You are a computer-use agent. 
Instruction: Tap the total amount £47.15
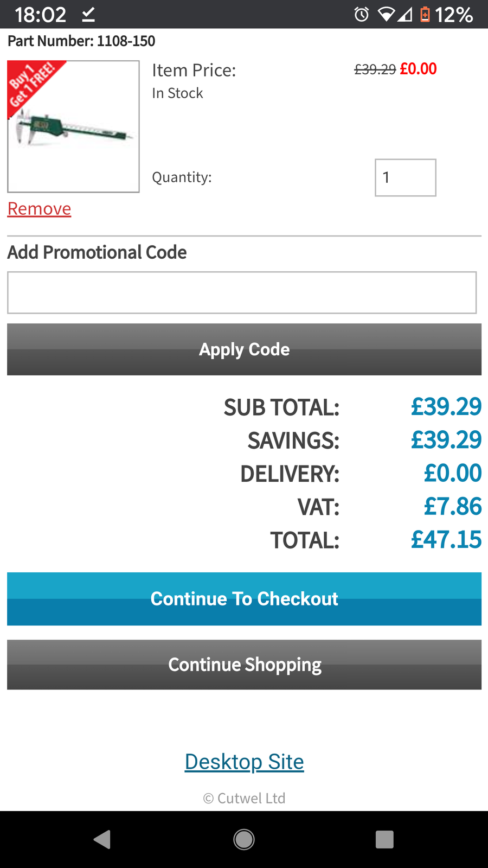pos(446,539)
